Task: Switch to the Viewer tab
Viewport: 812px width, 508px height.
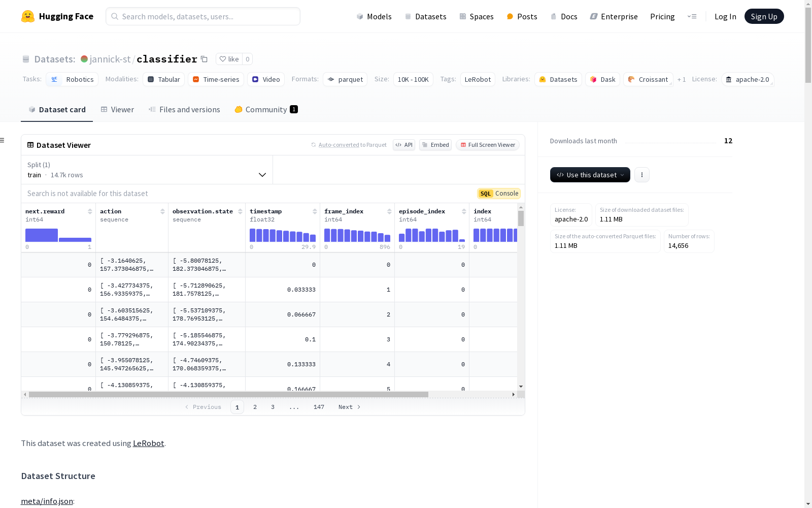Action: [117, 110]
